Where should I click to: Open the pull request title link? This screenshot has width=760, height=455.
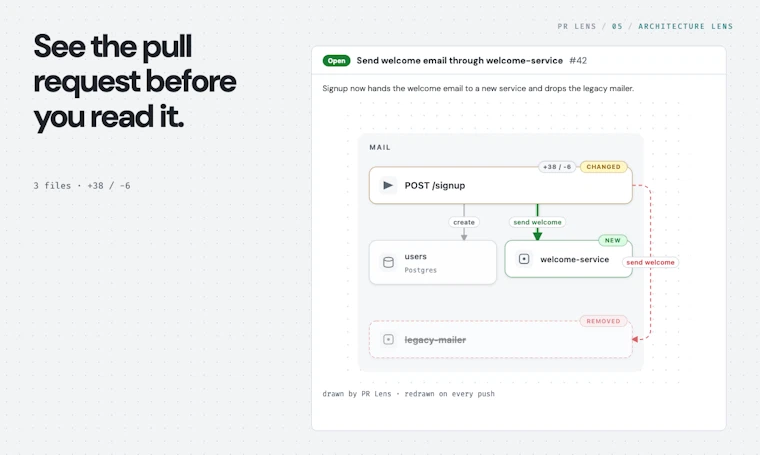tap(459, 61)
